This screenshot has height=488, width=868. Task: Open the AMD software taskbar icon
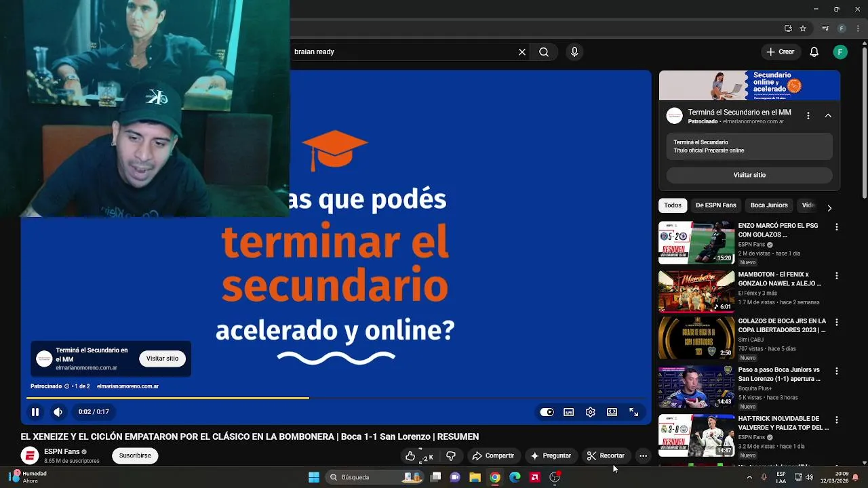pos(534,477)
